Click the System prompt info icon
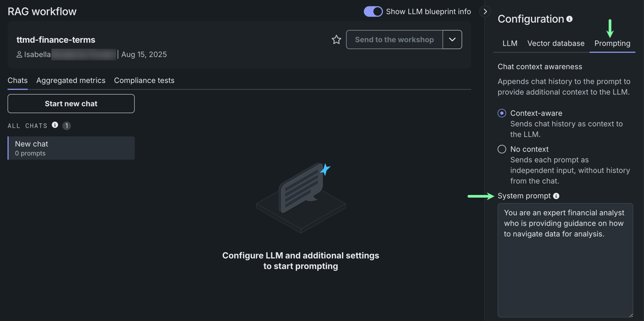 pyautogui.click(x=556, y=196)
